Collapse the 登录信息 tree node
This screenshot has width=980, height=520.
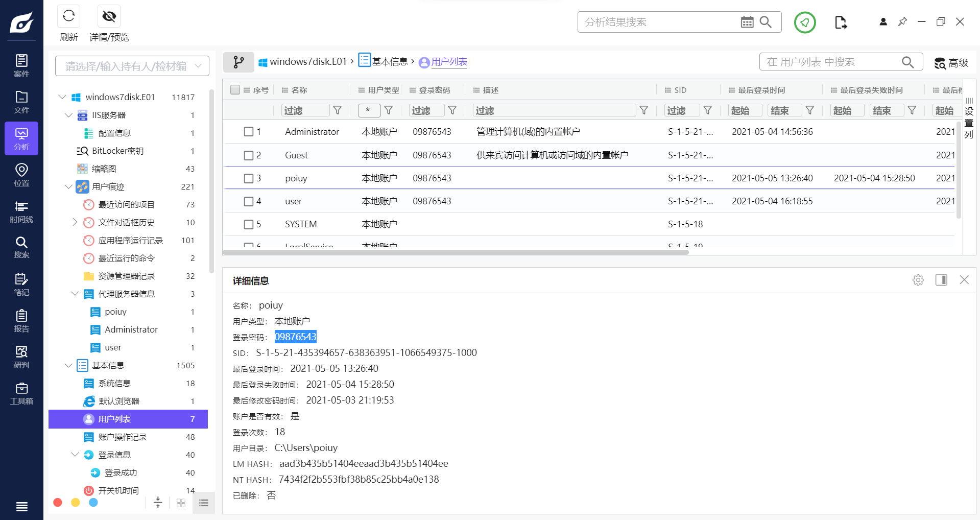coord(75,455)
